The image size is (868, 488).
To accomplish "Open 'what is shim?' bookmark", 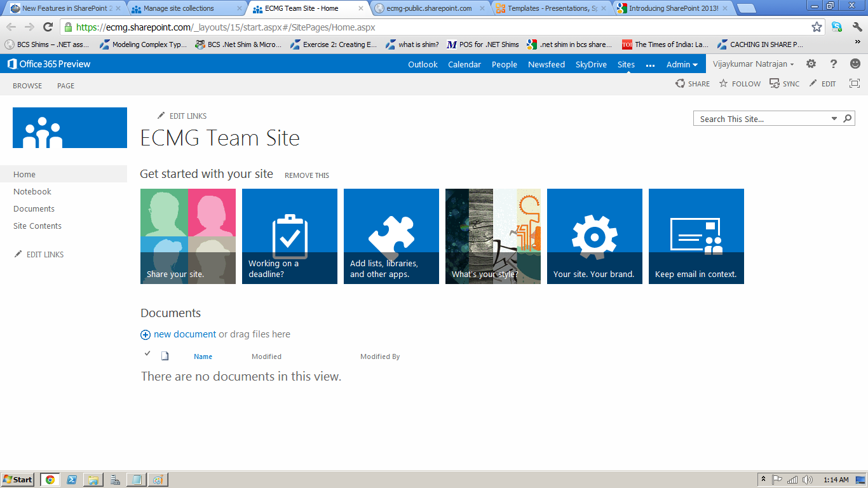I will pos(412,44).
